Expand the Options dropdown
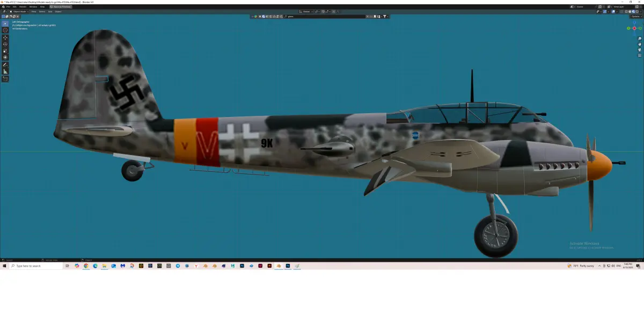The height and width of the screenshot is (316, 644). 636,17
